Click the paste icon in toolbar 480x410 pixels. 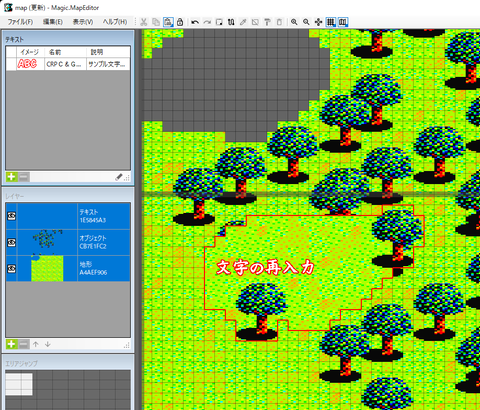(168, 22)
